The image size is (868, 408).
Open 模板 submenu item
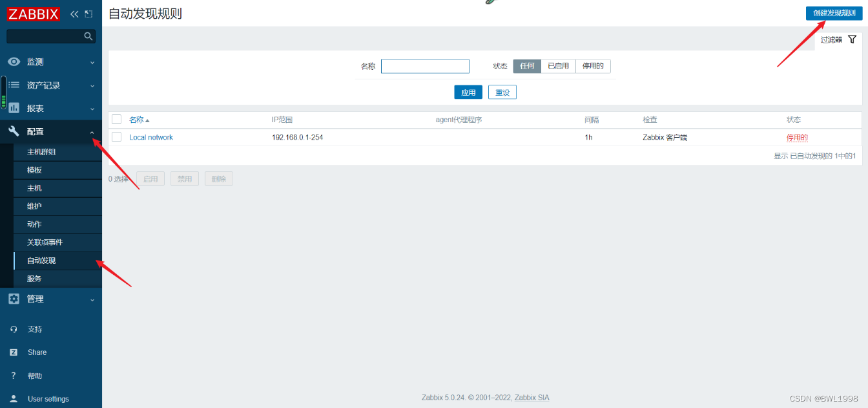tap(57, 170)
